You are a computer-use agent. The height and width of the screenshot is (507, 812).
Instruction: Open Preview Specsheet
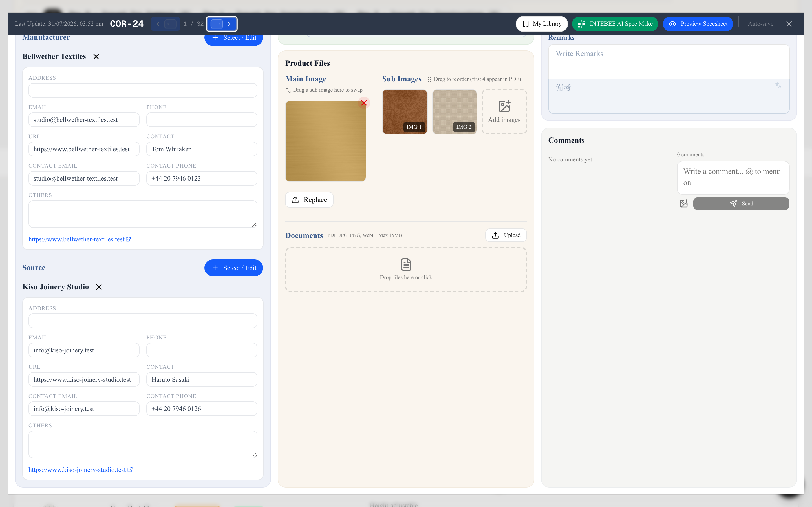(698, 24)
